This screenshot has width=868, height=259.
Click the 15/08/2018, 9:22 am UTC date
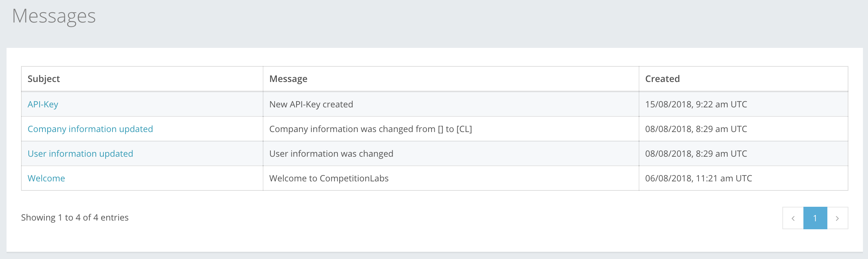point(696,104)
